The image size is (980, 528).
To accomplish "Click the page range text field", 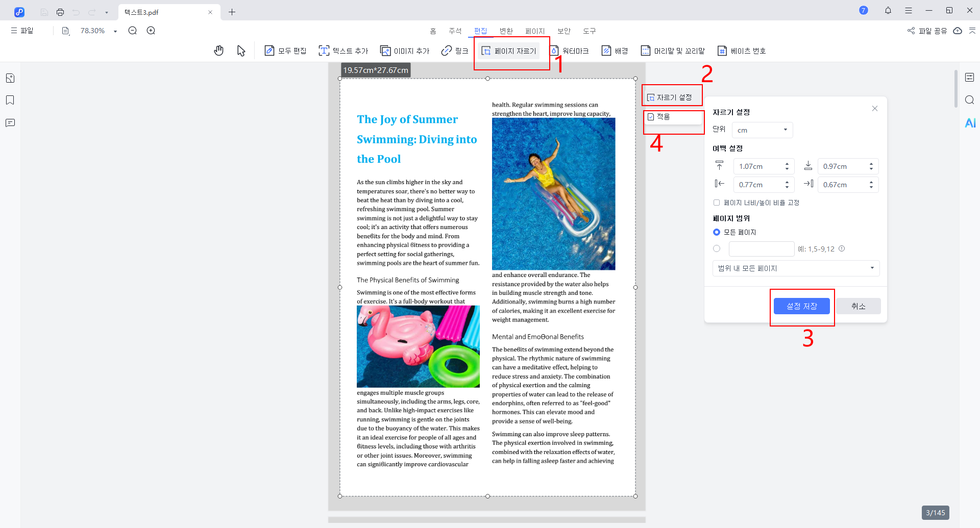I will click(762, 249).
